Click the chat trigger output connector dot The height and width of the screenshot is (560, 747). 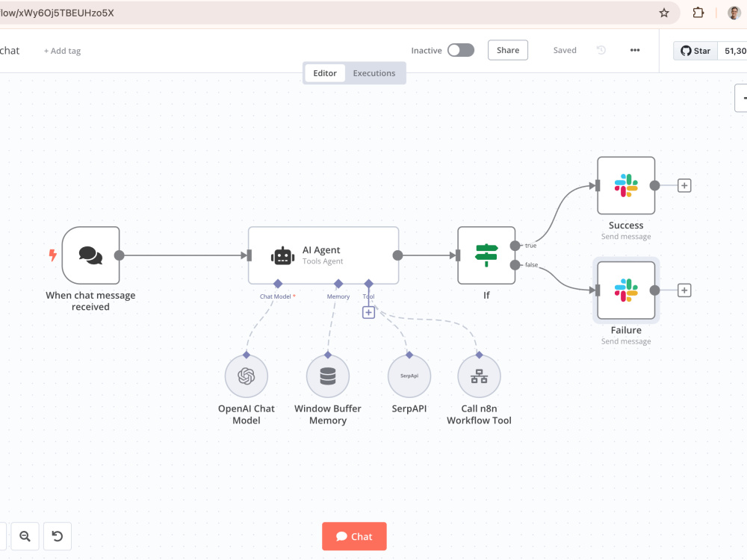coord(119,255)
